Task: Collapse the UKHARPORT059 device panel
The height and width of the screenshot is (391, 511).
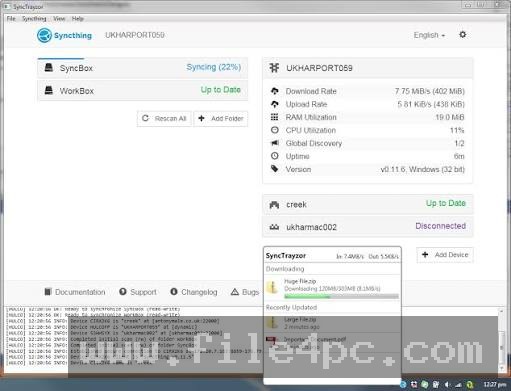Action: click(368, 68)
